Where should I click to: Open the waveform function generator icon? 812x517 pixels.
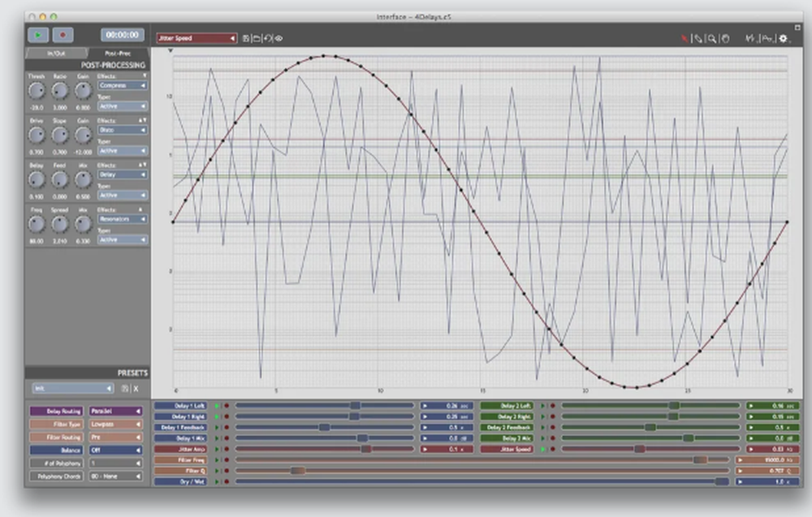tap(767, 38)
